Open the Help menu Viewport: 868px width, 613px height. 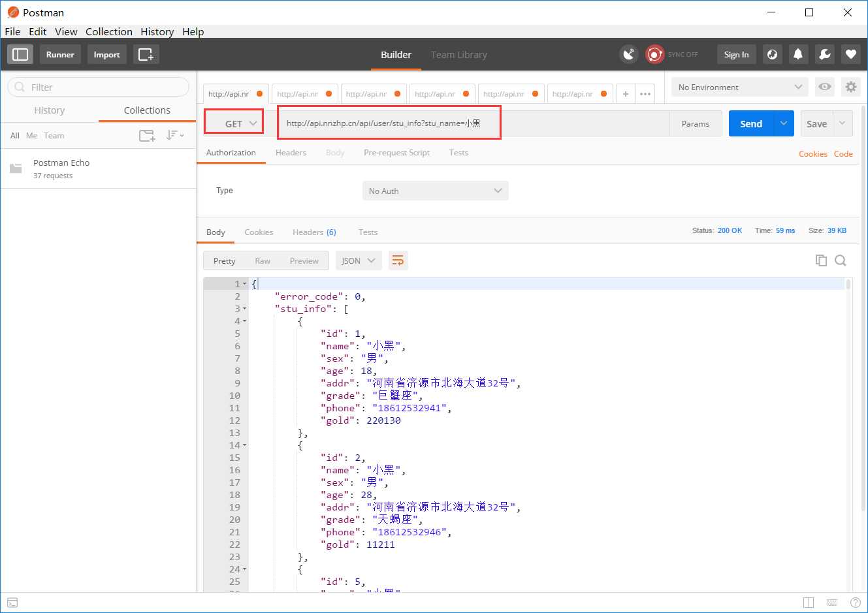point(193,31)
